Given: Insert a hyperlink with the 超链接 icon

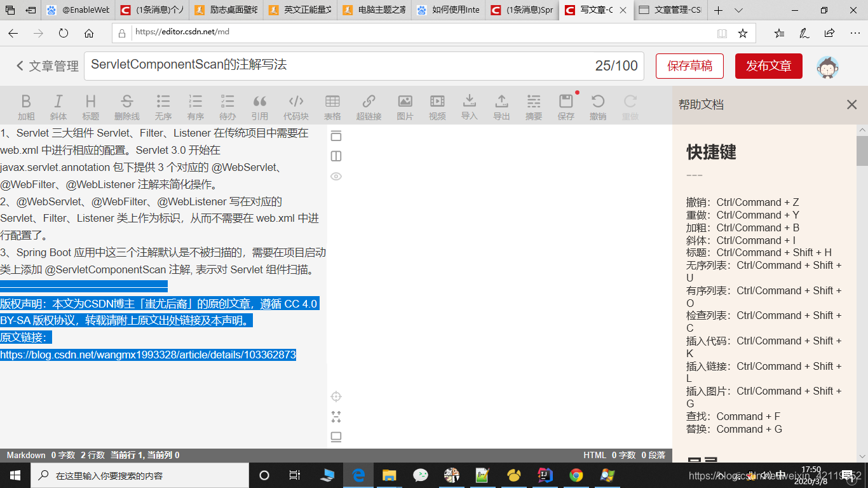Looking at the screenshot, I should 369,105.
